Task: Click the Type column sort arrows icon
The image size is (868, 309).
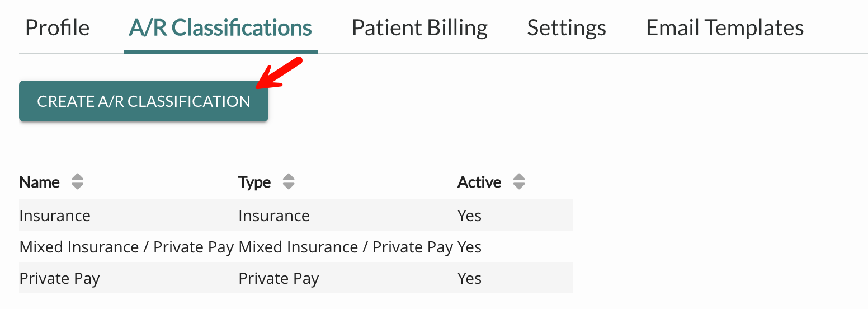Action: pos(289,182)
